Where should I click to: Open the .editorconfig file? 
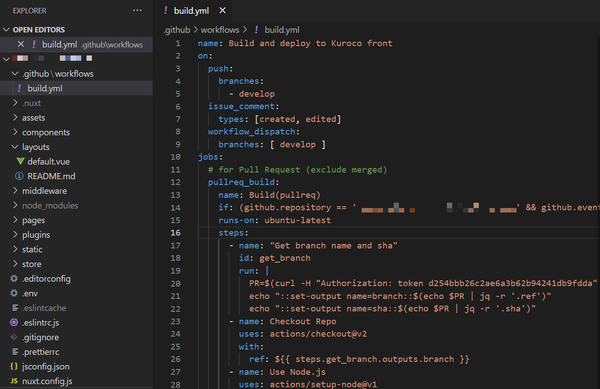(x=46, y=278)
